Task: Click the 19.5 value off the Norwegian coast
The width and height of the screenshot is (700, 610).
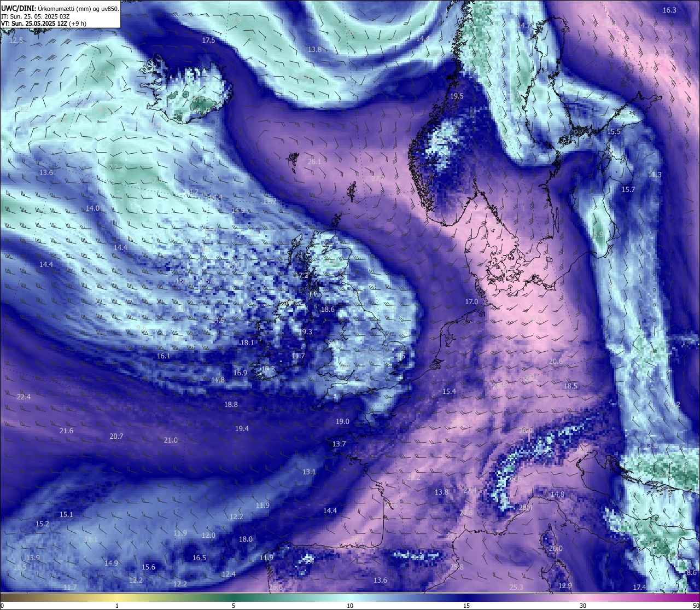Action: tap(457, 96)
